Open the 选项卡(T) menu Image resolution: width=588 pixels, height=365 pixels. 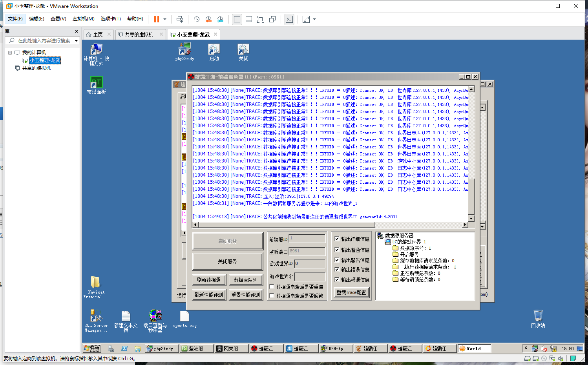pyautogui.click(x=111, y=19)
